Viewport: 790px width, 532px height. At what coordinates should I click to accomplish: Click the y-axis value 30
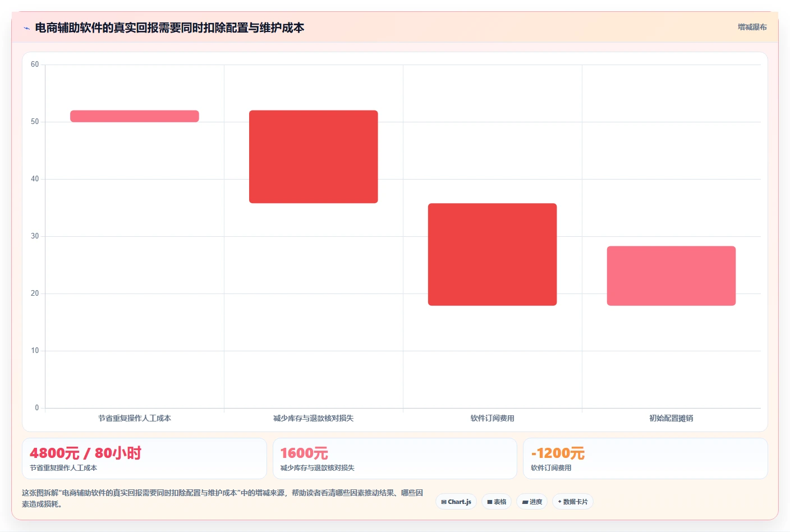(x=35, y=236)
